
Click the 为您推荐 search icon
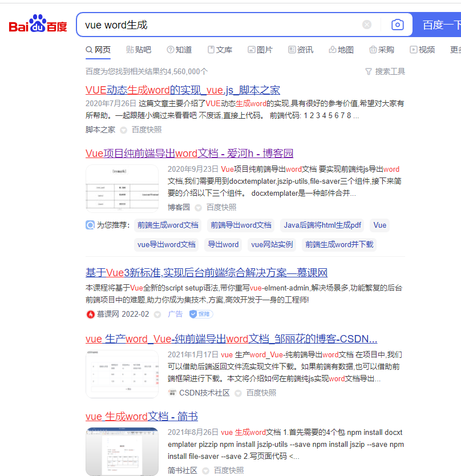[90, 225]
